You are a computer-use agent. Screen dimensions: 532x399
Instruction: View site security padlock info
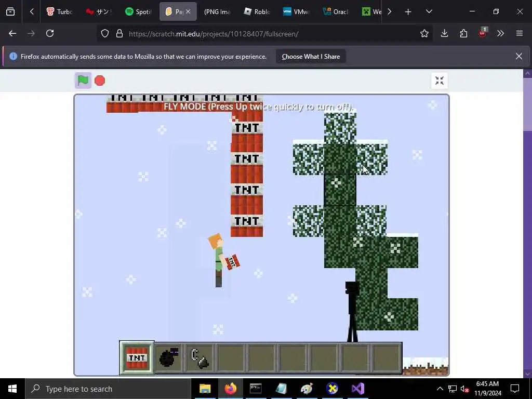[x=119, y=34]
